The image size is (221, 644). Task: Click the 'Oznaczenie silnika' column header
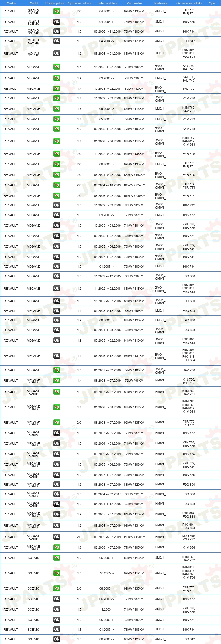click(189, 3)
